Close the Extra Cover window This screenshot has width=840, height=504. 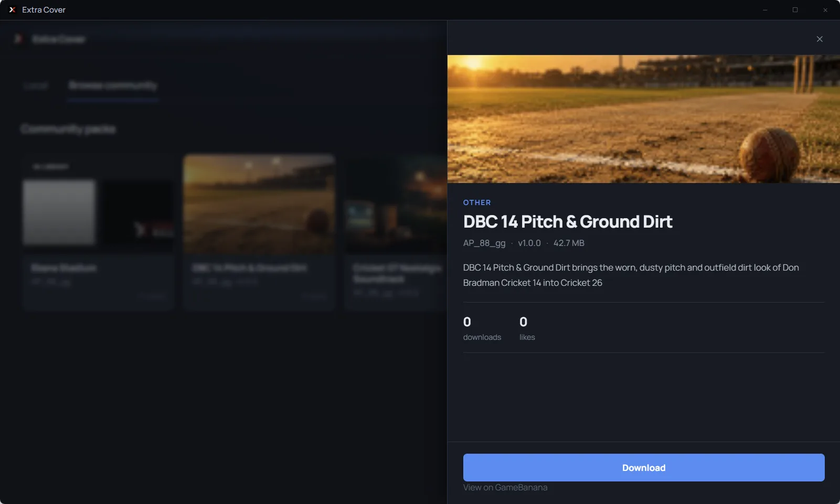(825, 10)
